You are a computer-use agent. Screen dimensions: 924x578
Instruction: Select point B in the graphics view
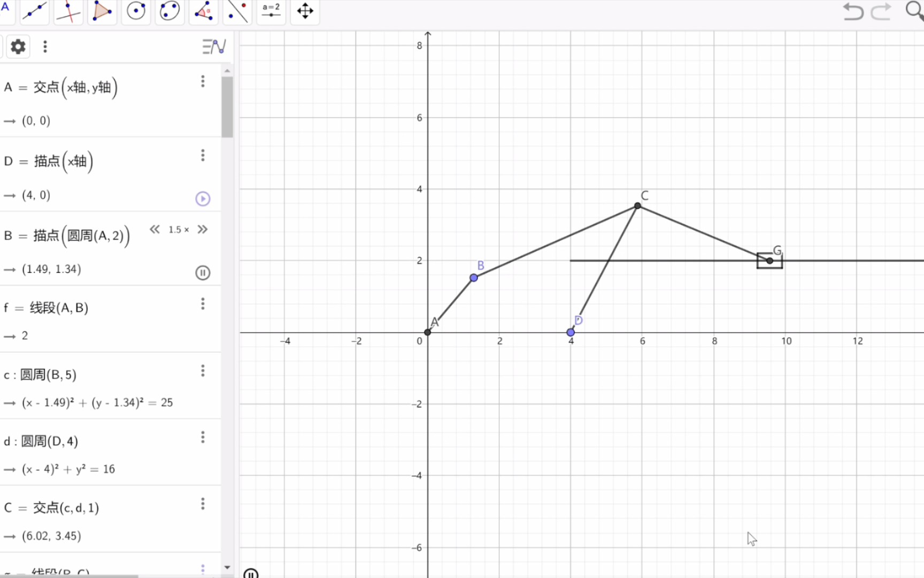click(x=474, y=278)
